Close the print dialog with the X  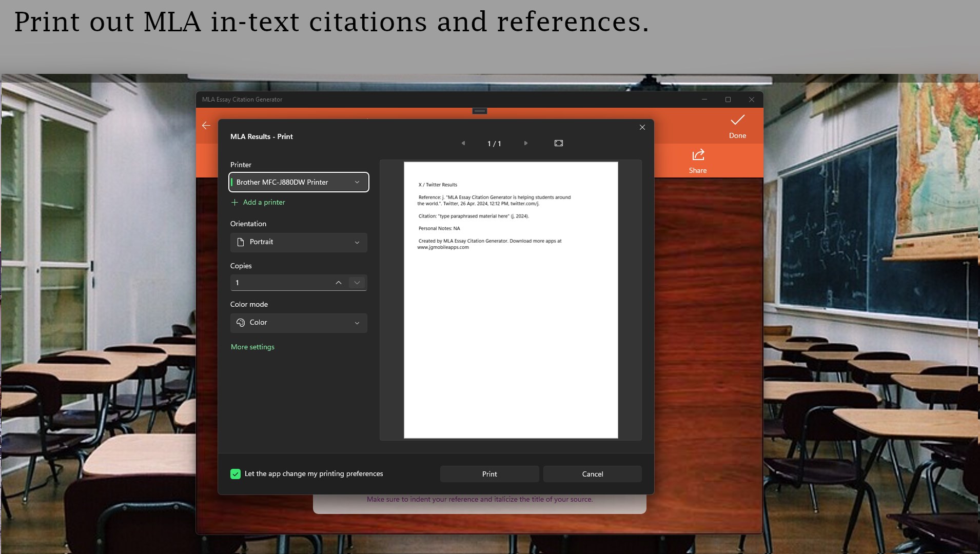click(x=642, y=127)
